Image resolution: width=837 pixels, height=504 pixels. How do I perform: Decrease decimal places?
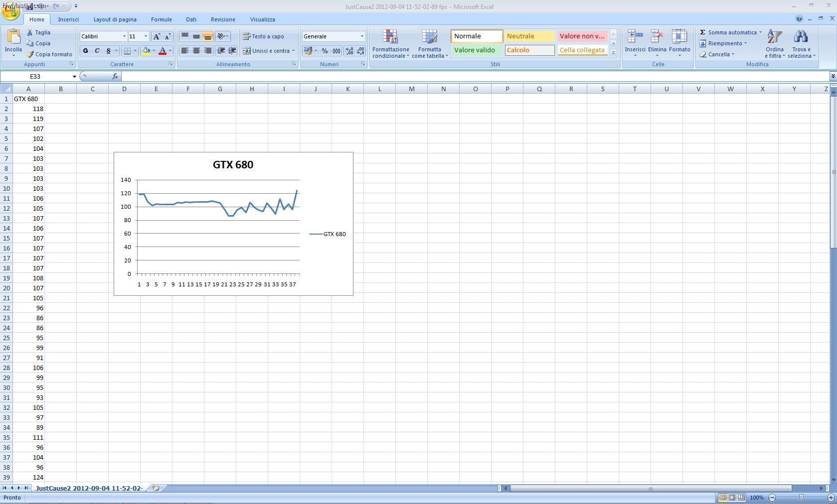pos(361,51)
